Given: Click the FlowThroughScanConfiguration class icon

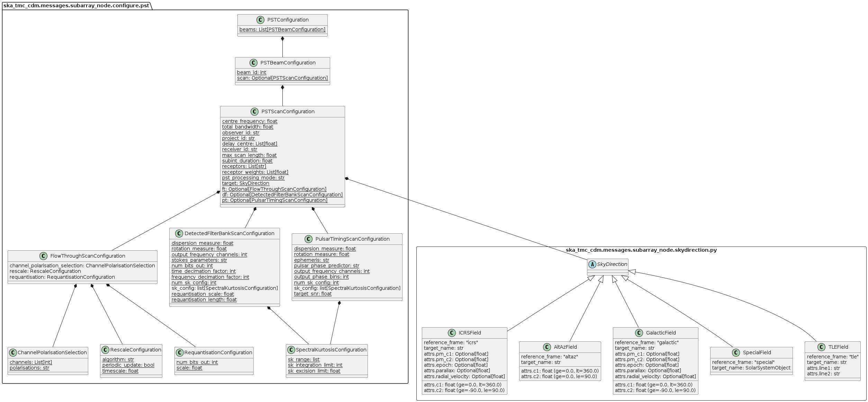Looking at the screenshot, I should click(x=44, y=256).
